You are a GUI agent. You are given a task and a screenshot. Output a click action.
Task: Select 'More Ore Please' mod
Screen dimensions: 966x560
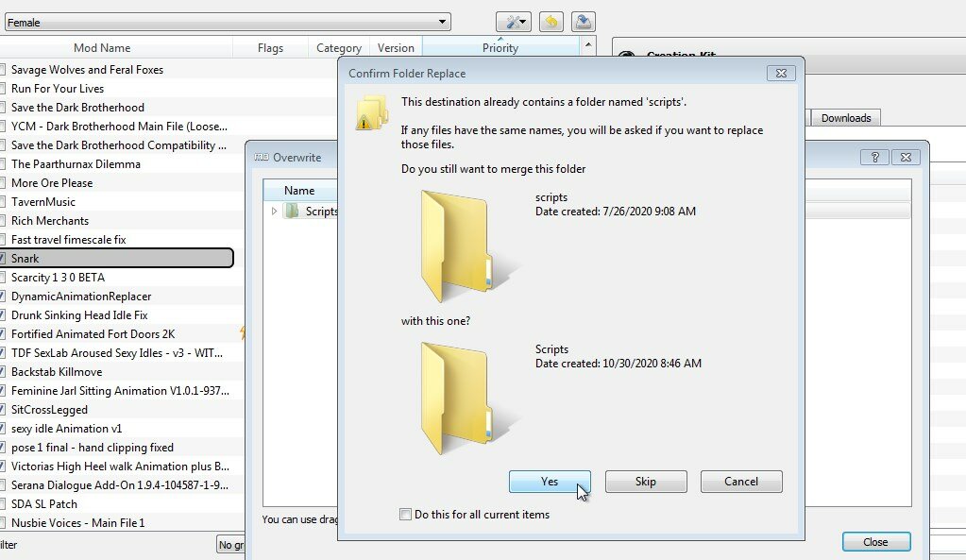pyautogui.click(x=52, y=183)
